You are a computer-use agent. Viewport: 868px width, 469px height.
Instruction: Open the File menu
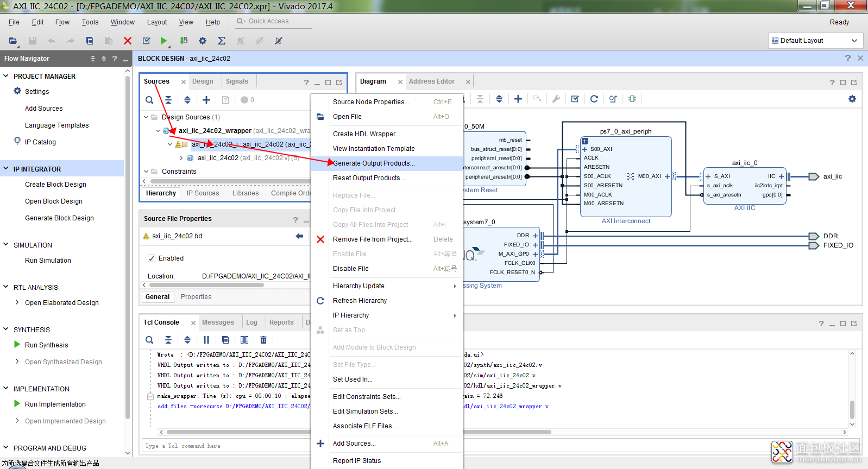coord(14,22)
